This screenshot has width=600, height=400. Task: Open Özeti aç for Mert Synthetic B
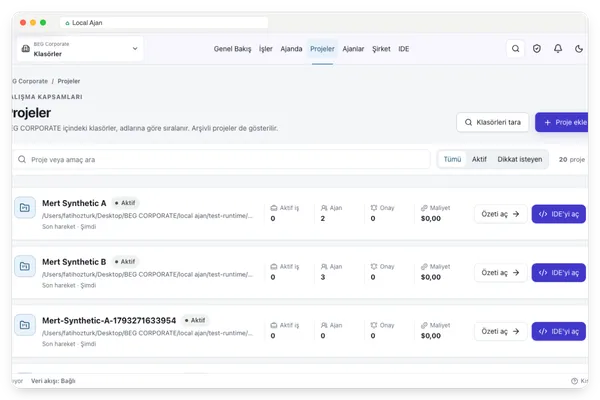500,273
